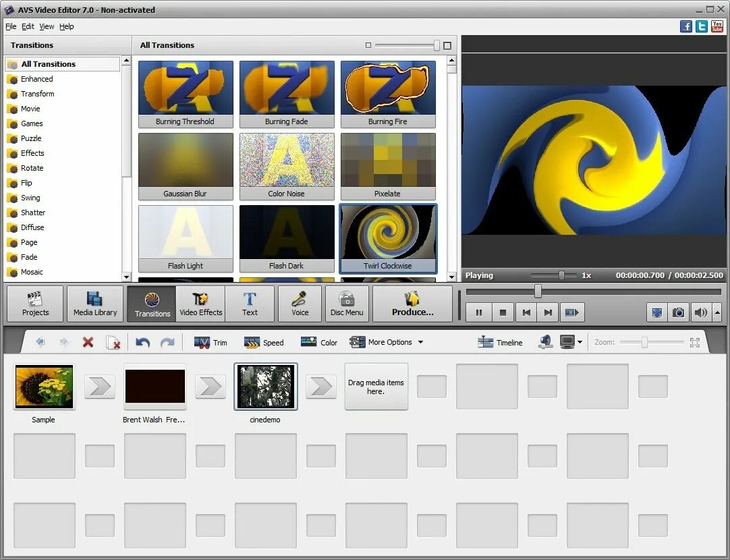This screenshot has width=730, height=560.
Task: Switch to Timeline view
Action: [500, 343]
